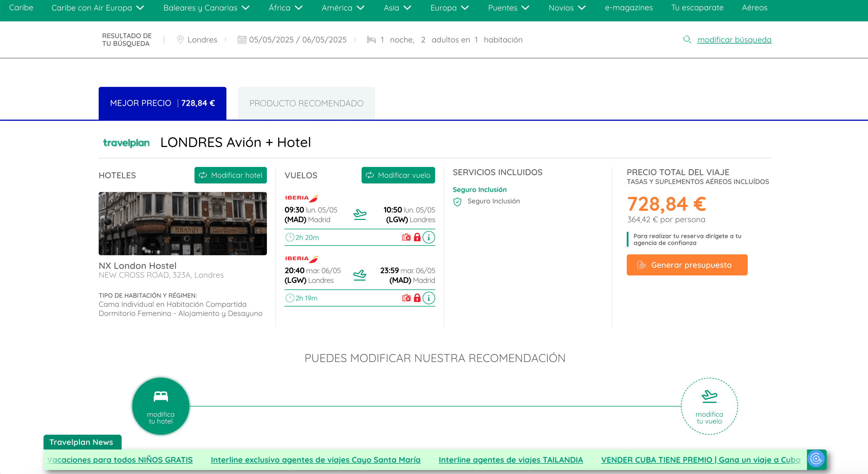868x474 pixels.
Task: Switch to the PRODUCTO RECOMENDADO tab
Action: (306, 103)
